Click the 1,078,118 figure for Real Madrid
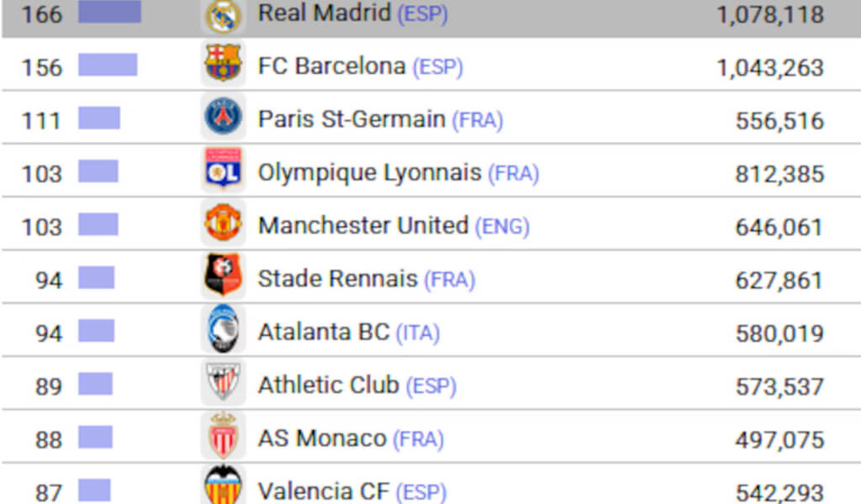The image size is (861, 504). [770, 15]
